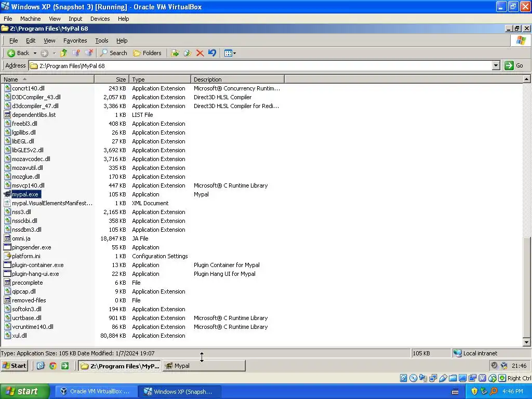The width and height of the screenshot is (532, 399).
Task: Click VirtualBox optical disk status icon
Action: (x=413, y=378)
